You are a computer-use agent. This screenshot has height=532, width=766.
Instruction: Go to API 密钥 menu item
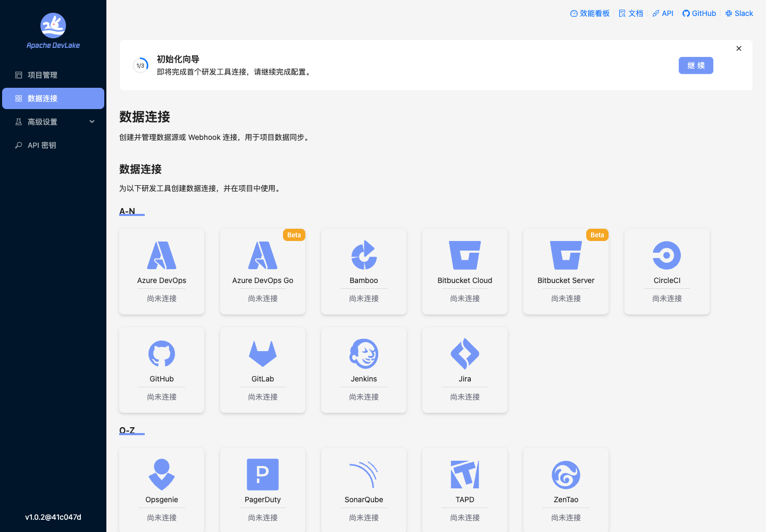[53, 145]
